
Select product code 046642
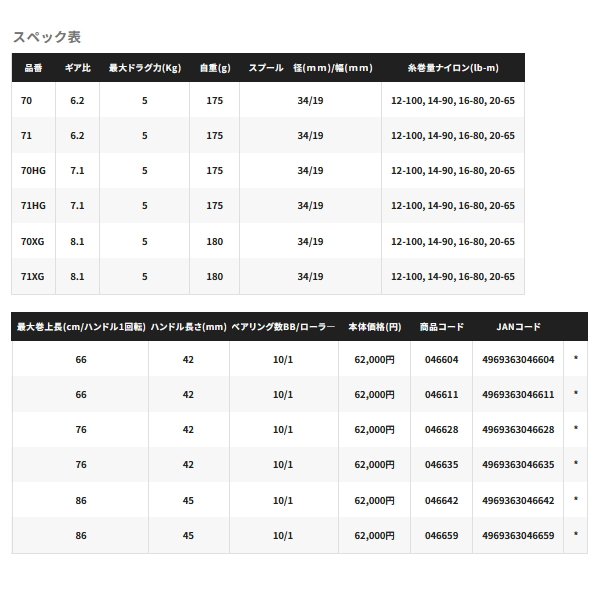pyautogui.click(x=442, y=501)
